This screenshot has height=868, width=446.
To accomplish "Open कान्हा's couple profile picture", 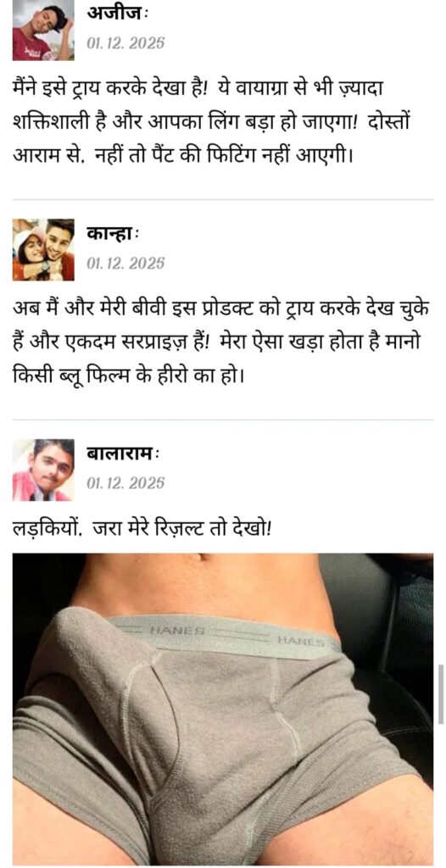I will pos(43,250).
